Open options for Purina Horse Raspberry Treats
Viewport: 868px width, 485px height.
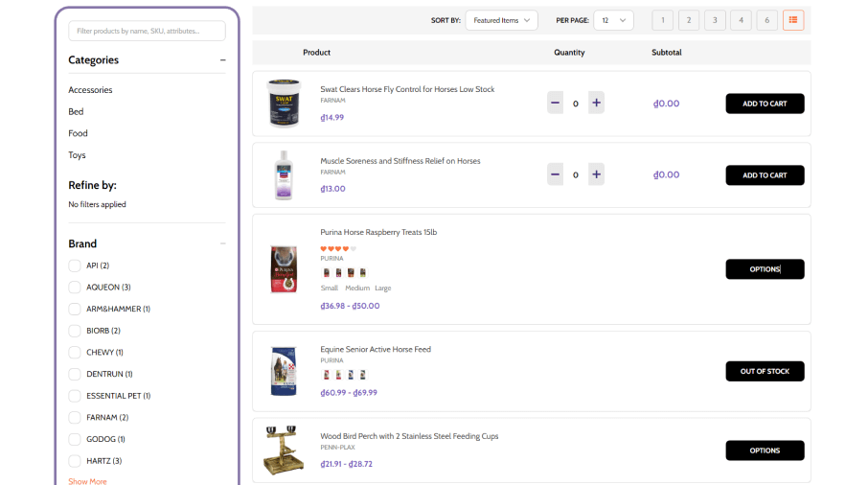765,269
